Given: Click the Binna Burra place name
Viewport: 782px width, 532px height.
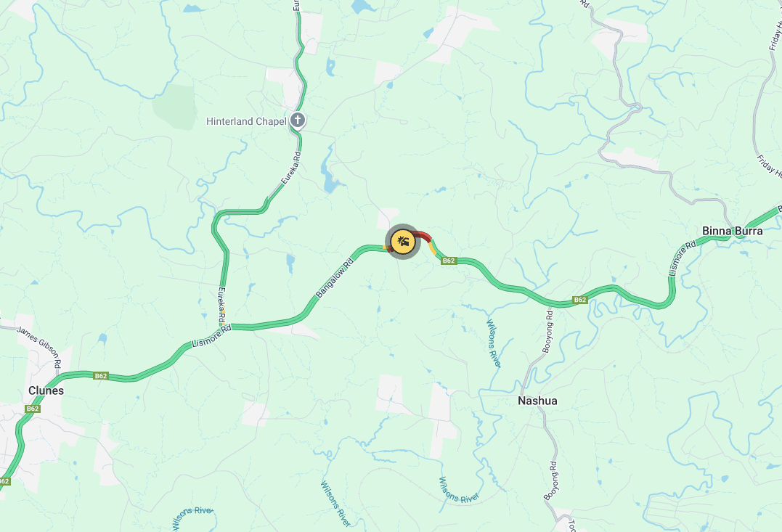Looking at the screenshot, I should pyautogui.click(x=732, y=231).
